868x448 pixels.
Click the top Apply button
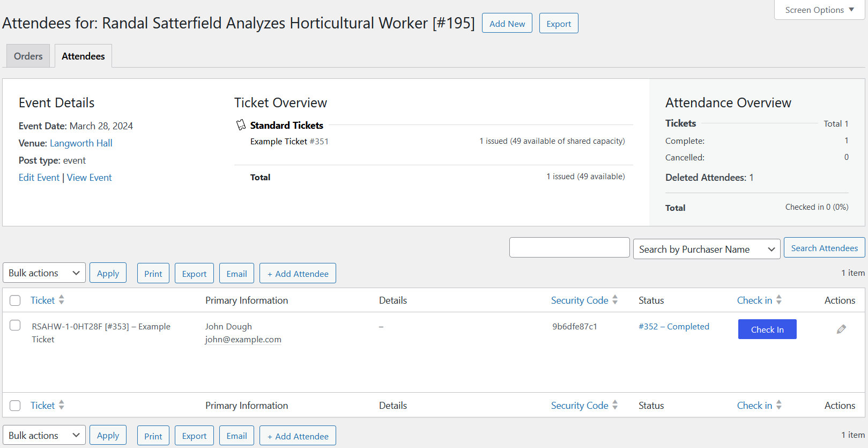click(108, 273)
